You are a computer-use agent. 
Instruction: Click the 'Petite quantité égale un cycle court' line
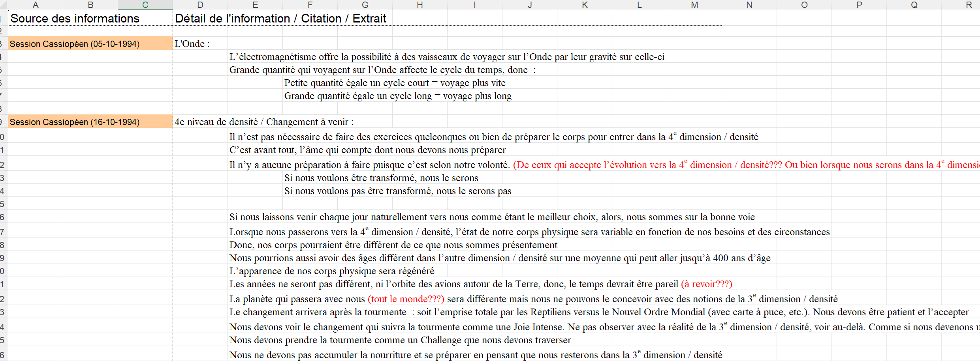point(395,83)
